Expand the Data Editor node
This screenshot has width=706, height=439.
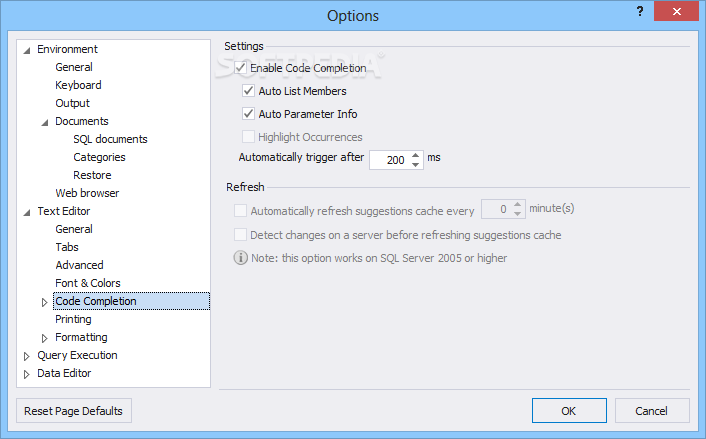[x=26, y=374]
